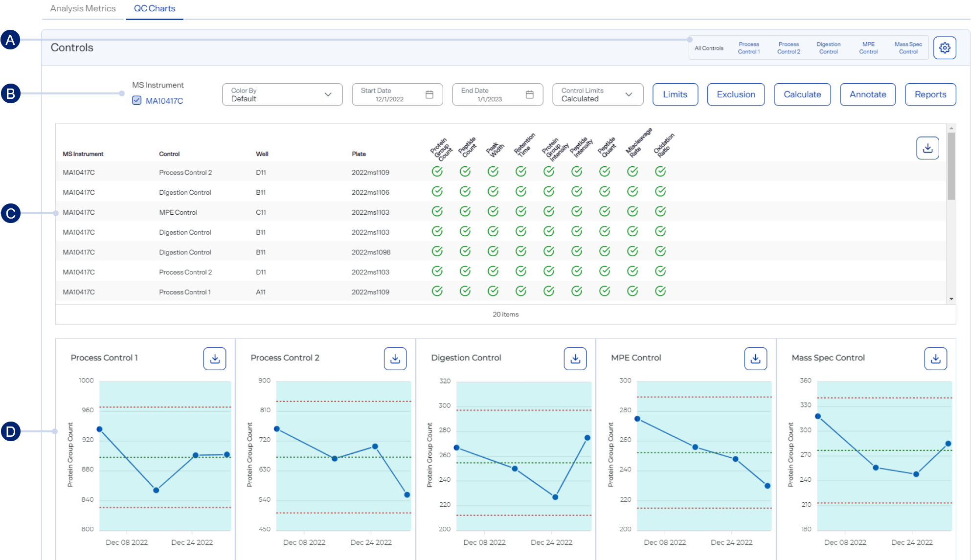Download the MPE Control chart

coord(755,359)
